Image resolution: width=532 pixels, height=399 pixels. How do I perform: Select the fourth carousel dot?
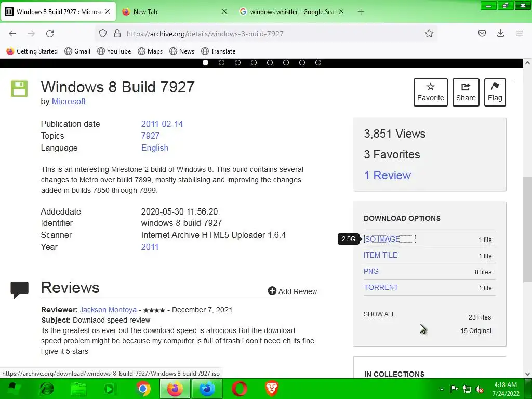(x=254, y=63)
